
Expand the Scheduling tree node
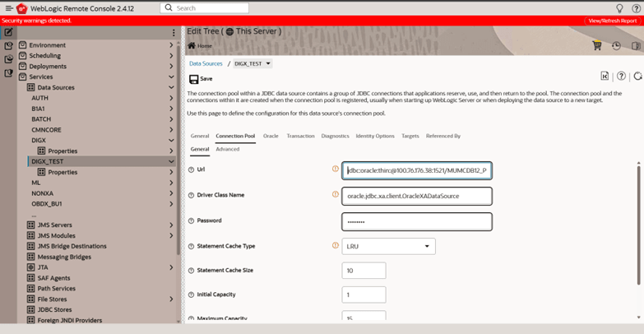click(171, 55)
